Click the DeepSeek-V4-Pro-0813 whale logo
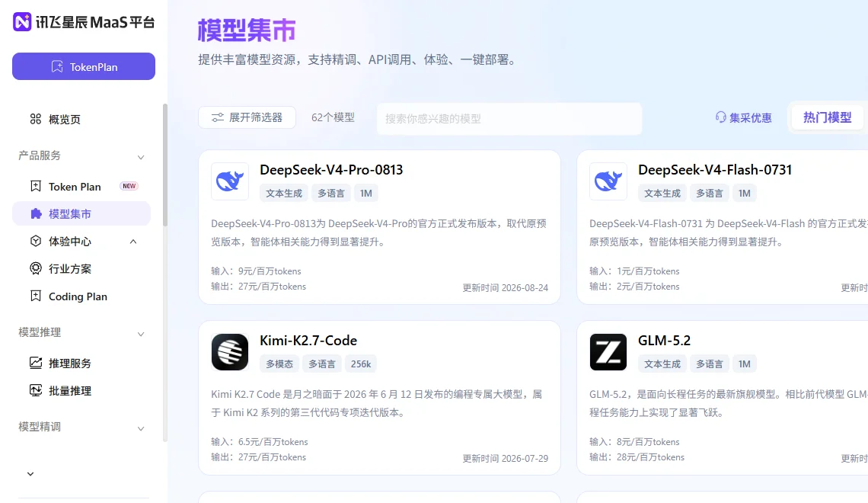Image resolution: width=868 pixels, height=503 pixels. tap(230, 181)
